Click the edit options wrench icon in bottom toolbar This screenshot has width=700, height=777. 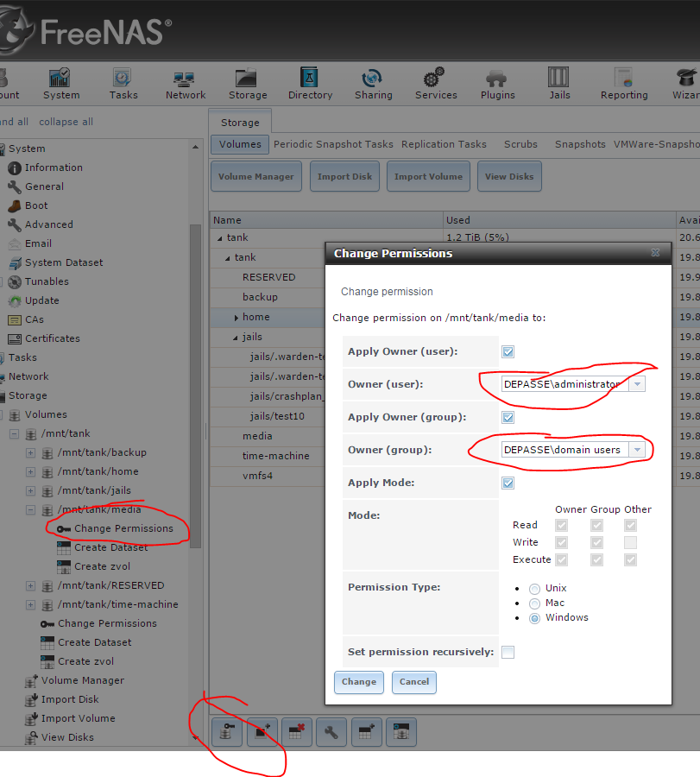331,732
